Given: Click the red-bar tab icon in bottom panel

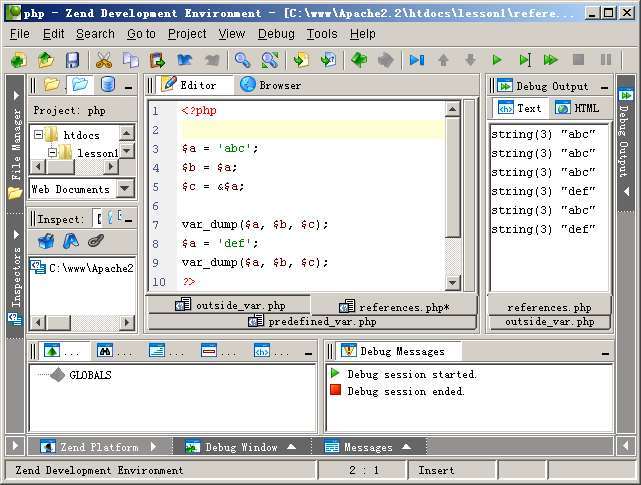Looking at the screenshot, I should coord(209,351).
